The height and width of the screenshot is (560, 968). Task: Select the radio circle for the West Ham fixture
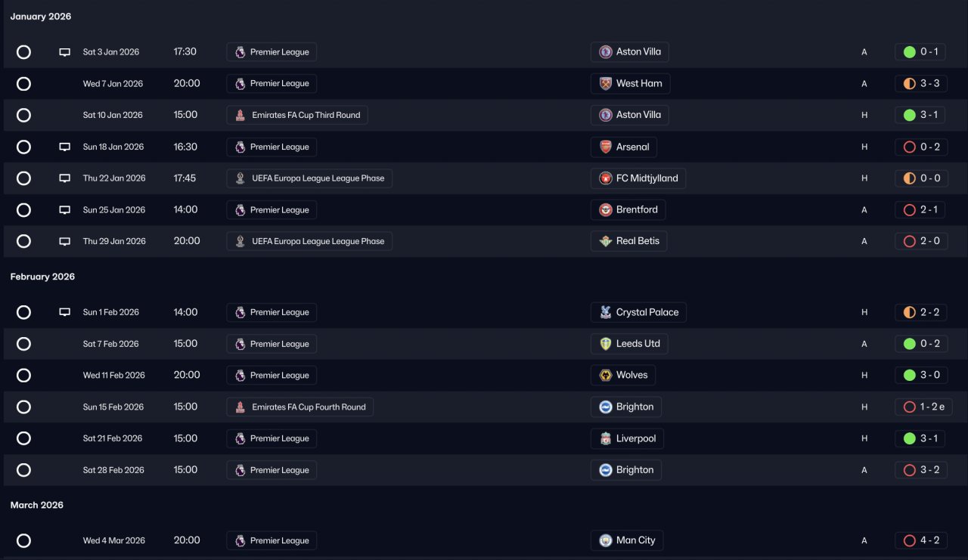click(24, 84)
